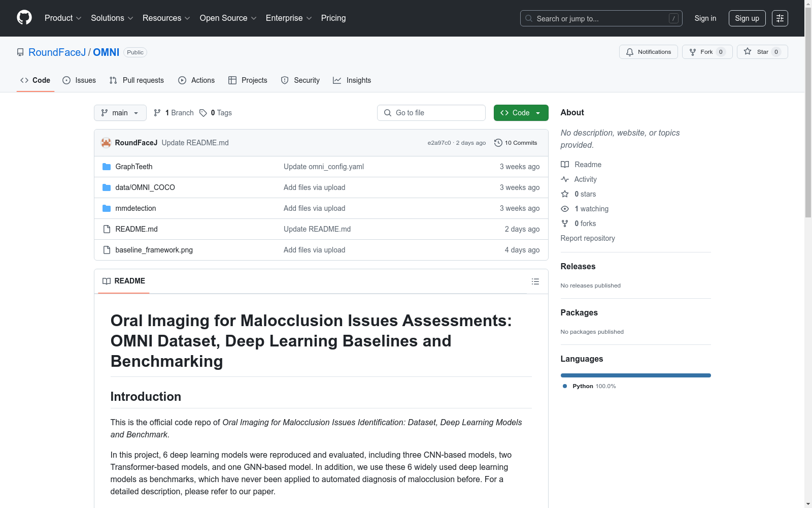Viewport: 812px width, 508px height.
Task: Click the fork icon next to 0 forks
Action: pyautogui.click(x=565, y=224)
